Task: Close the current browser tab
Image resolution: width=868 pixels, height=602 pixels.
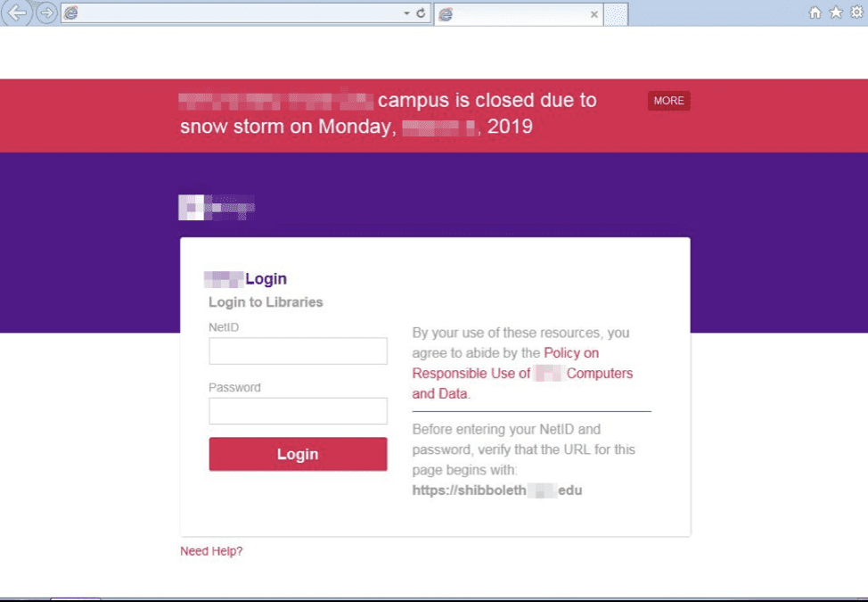Action: click(x=594, y=14)
